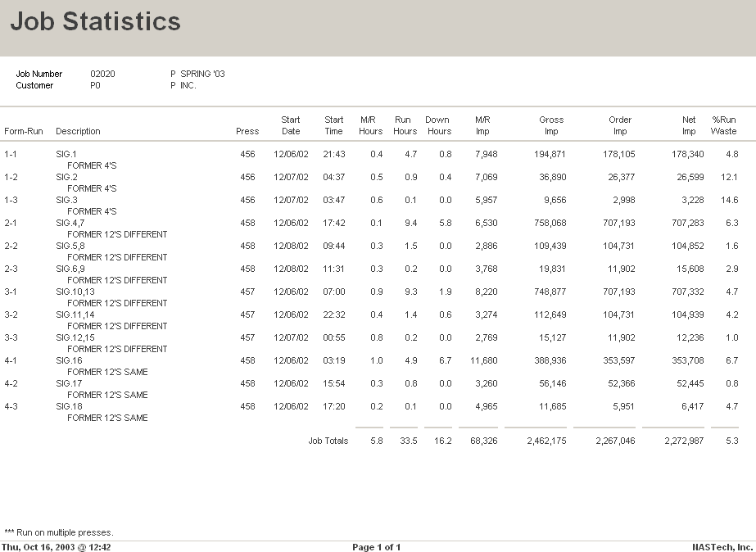This screenshot has width=756, height=552.
Task: Click the SIG.6,9 description
Action: pos(70,269)
